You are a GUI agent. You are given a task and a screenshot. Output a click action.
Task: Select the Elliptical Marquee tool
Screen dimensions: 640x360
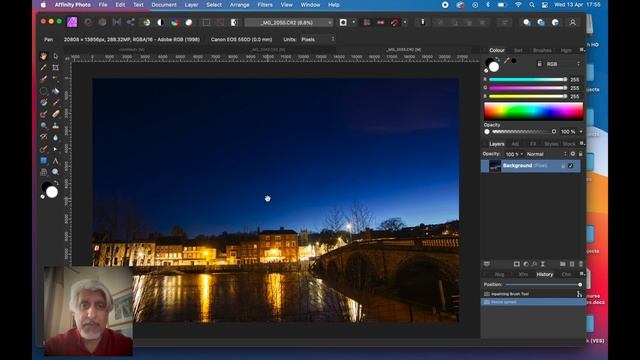click(x=44, y=91)
